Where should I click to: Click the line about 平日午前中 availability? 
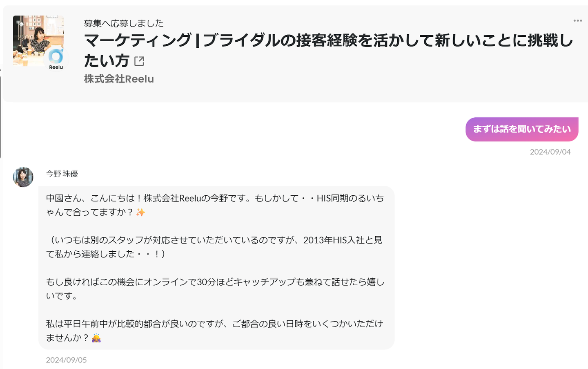pyautogui.click(x=215, y=324)
